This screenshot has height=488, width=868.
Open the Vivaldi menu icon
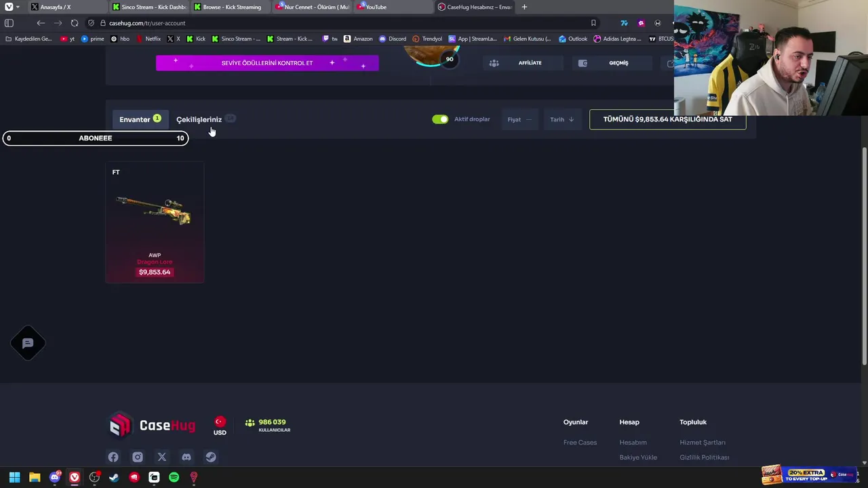pos(8,7)
